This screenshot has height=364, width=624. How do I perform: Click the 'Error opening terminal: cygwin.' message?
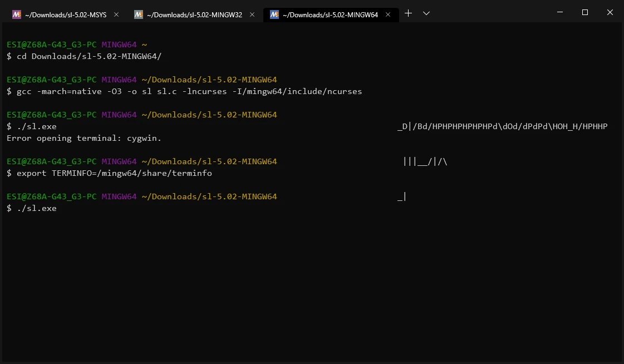coord(84,139)
